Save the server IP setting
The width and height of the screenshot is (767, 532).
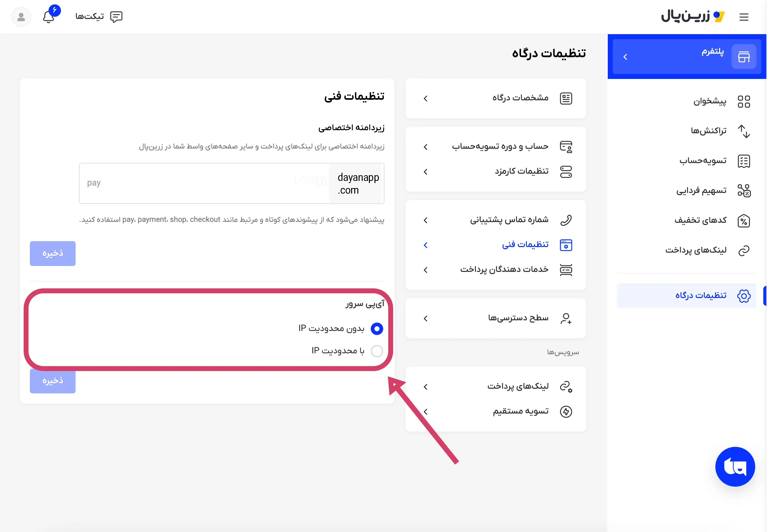pyautogui.click(x=53, y=381)
